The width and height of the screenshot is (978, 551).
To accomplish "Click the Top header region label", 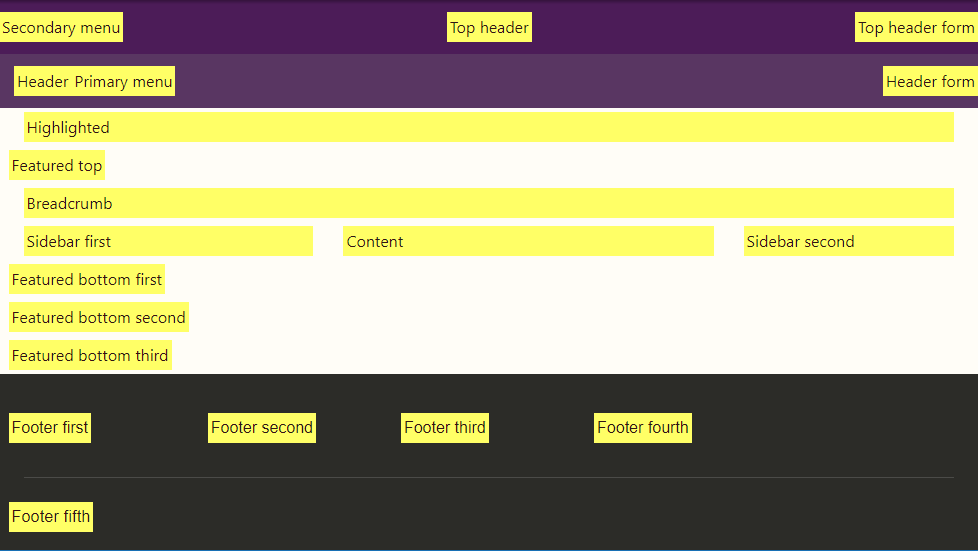I will [490, 27].
